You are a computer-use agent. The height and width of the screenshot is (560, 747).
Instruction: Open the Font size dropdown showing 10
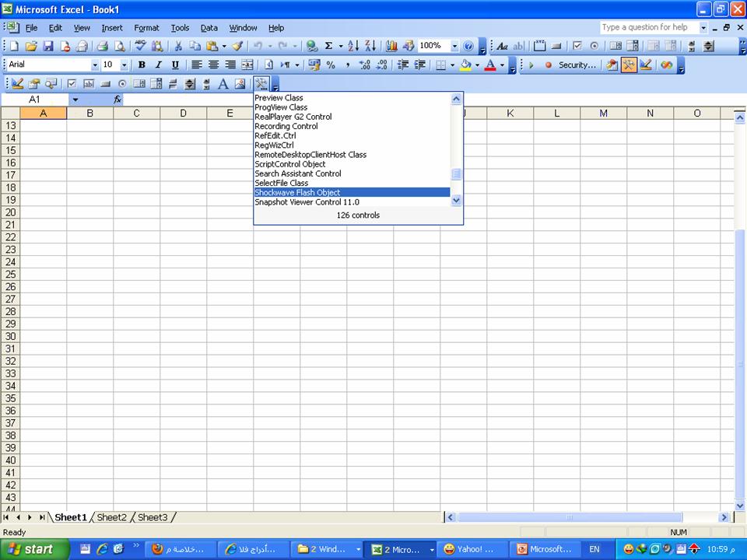pyautogui.click(x=124, y=65)
